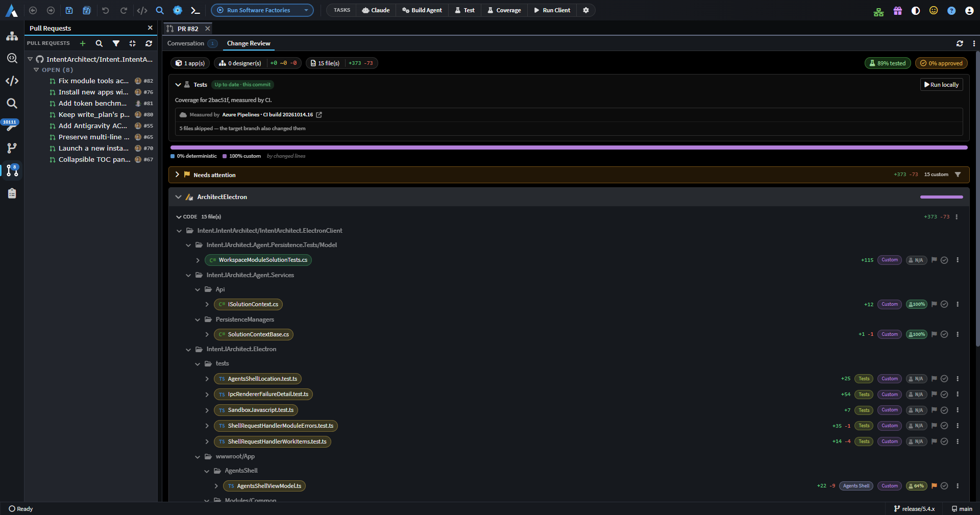Click the Build Agent task button

pos(422,10)
